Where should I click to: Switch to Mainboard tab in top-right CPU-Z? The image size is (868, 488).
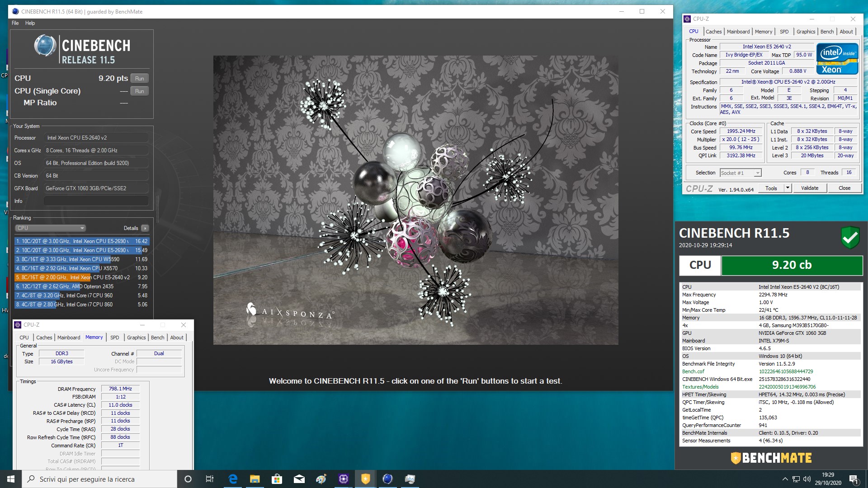pos(738,32)
